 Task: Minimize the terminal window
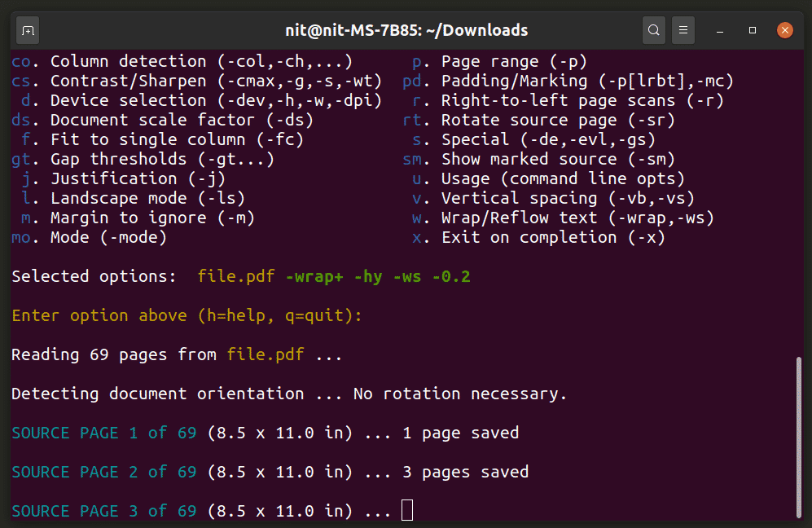[722, 31]
